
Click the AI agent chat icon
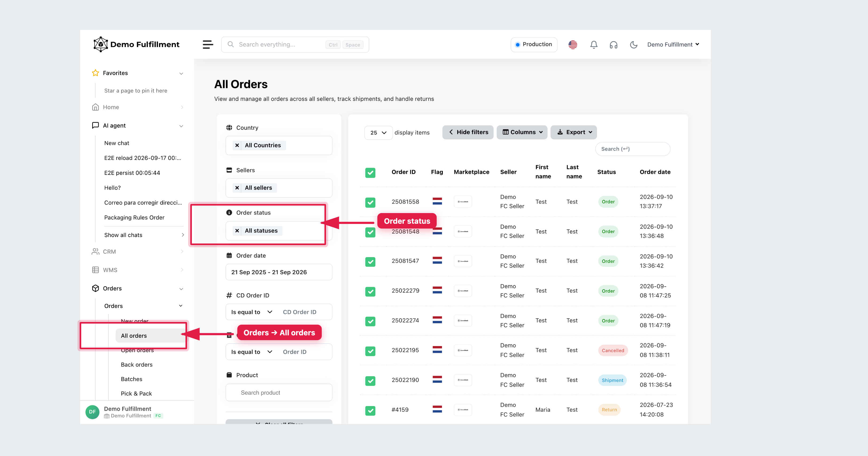95,125
